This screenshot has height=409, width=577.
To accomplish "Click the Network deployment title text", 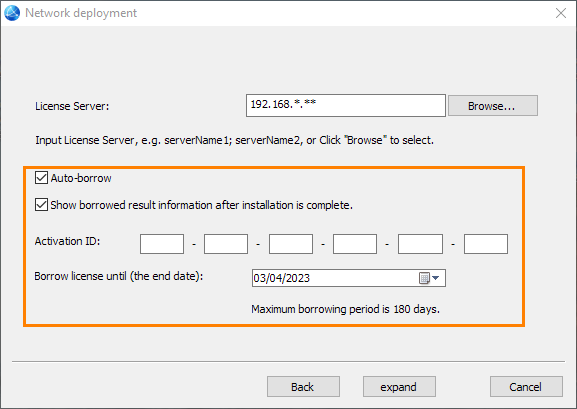I will click(81, 13).
